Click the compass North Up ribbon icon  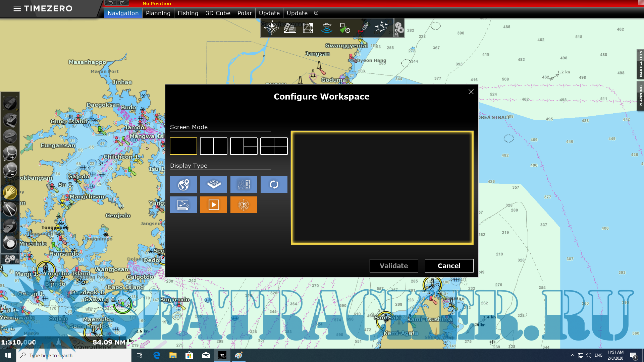[271, 28]
